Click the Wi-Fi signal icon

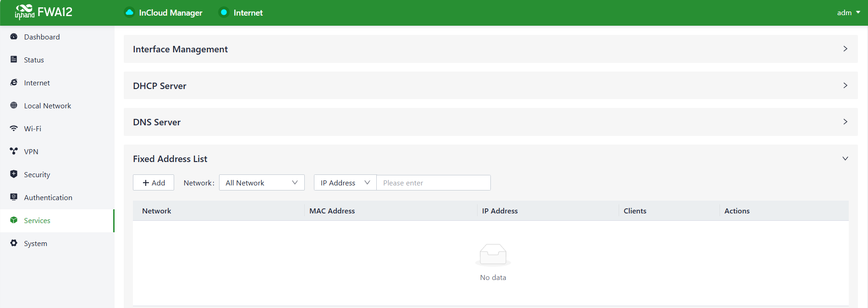point(14,129)
